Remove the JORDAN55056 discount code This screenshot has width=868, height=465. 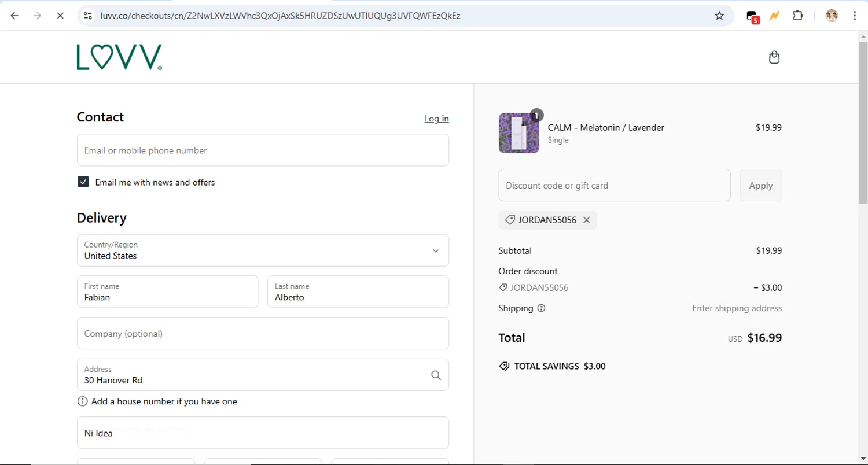click(x=586, y=220)
